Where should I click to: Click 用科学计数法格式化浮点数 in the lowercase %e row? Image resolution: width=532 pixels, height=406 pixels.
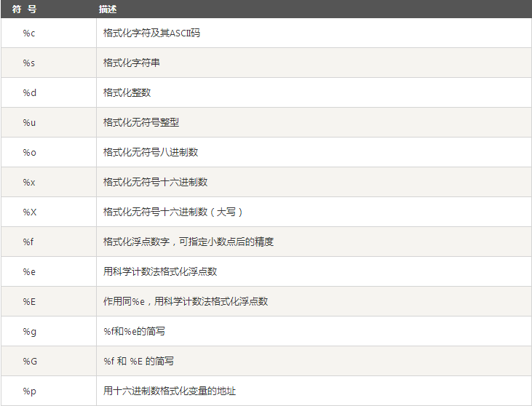tap(160, 271)
